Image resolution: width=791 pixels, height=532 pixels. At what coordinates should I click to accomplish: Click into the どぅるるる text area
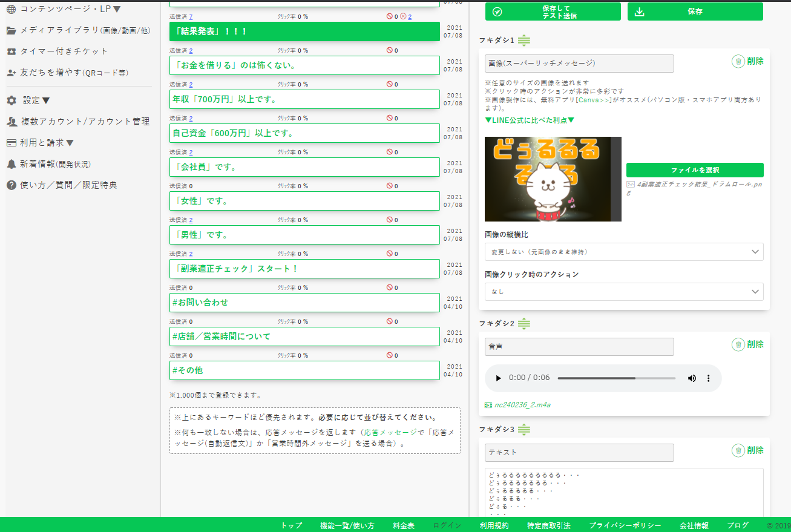[624, 492]
